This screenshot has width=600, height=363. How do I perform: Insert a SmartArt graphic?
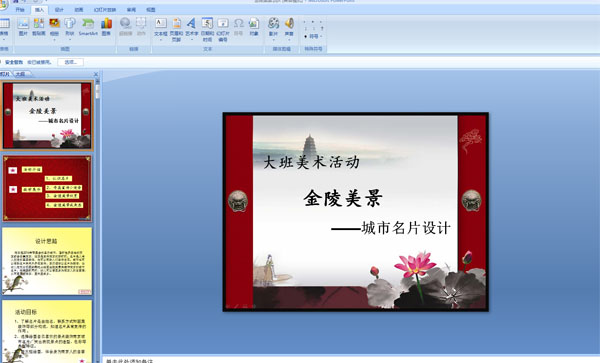pyautogui.click(x=88, y=27)
